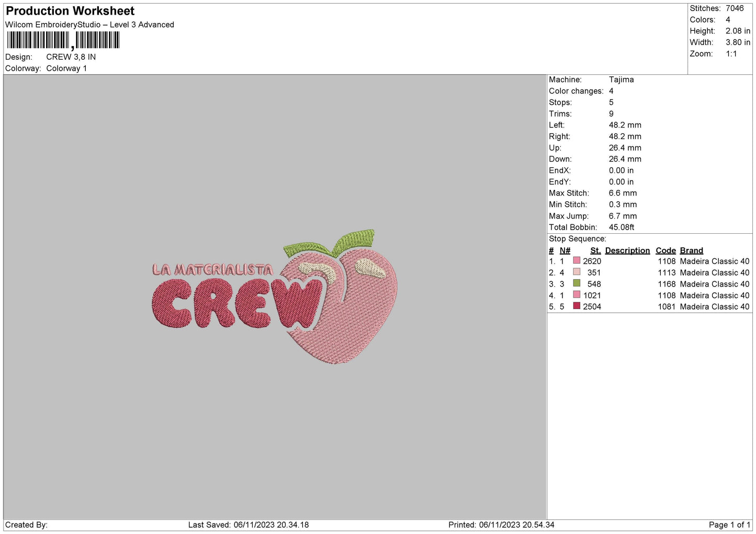Click the height value '2.08 in'
The height and width of the screenshot is (534, 756).
738,31
